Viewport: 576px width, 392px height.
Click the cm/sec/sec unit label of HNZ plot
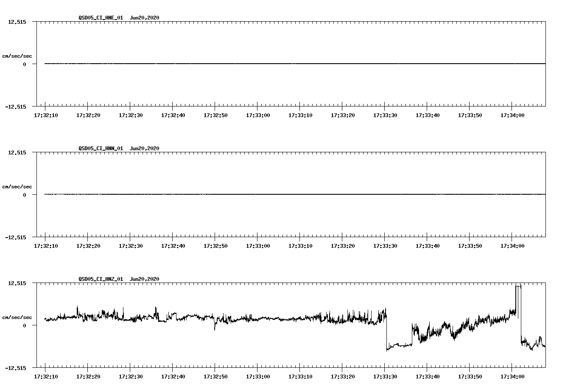click(17, 317)
